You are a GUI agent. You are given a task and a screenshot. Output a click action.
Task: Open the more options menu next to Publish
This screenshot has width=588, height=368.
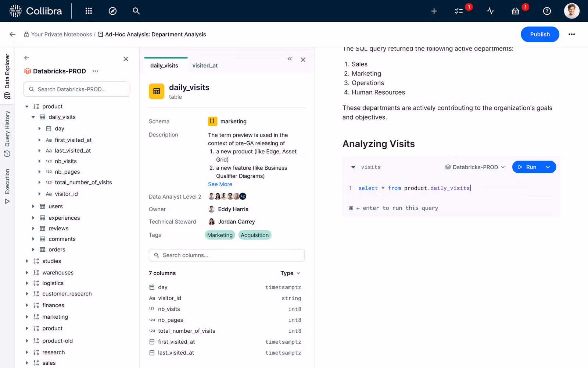tap(571, 34)
